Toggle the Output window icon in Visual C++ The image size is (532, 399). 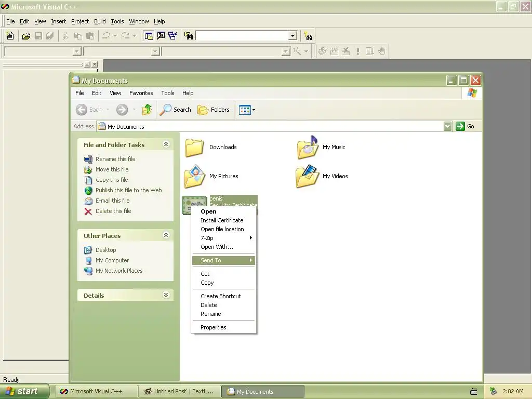pyautogui.click(x=161, y=36)
